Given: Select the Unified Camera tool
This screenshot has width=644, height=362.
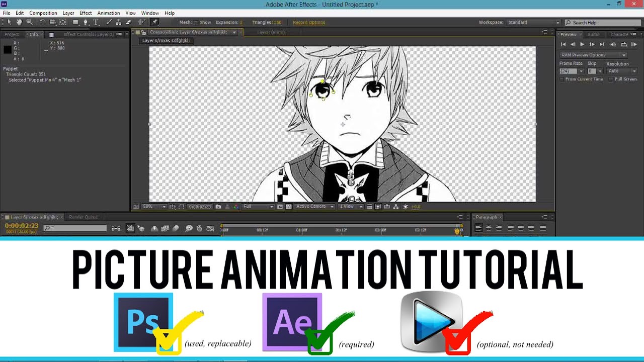Looking at the screenshot, I should pyautogui.click(x=52, y=22).
